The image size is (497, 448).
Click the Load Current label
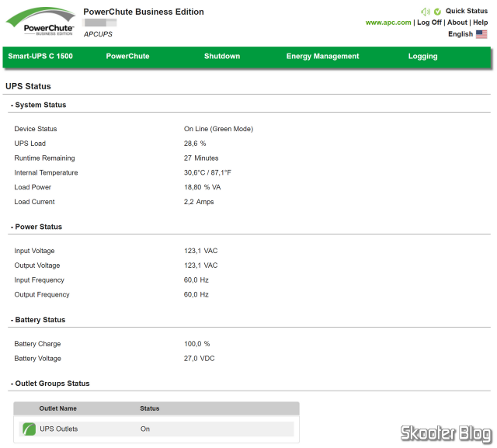pos(34,202)
